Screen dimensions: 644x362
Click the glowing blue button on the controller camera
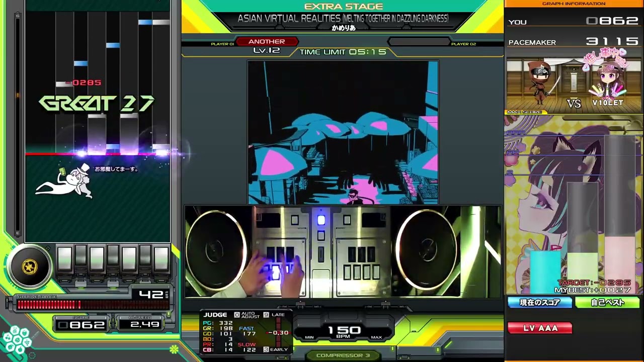321,220
